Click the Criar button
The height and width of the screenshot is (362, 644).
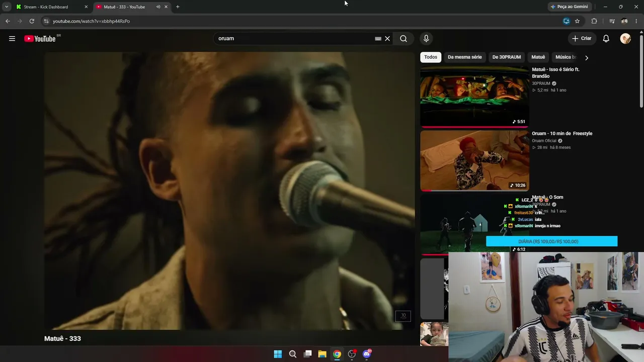tap(582, 39)
